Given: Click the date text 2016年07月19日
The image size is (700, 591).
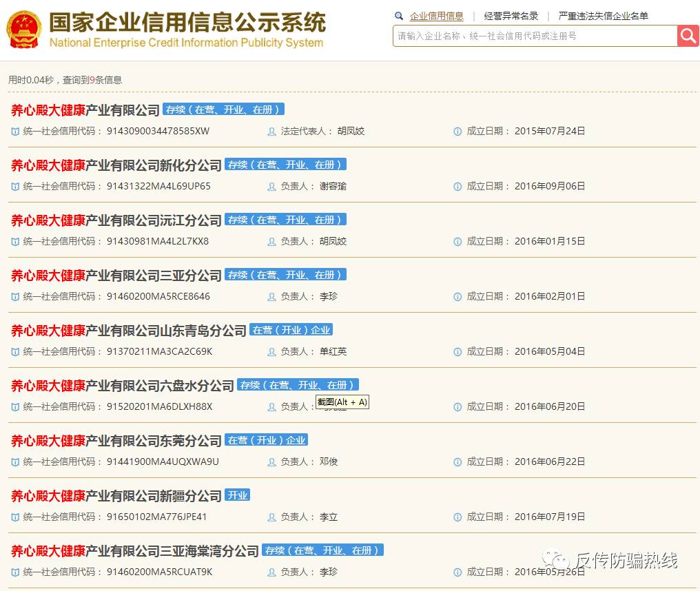Looking at the screenshot, I should tap(550, 517).
